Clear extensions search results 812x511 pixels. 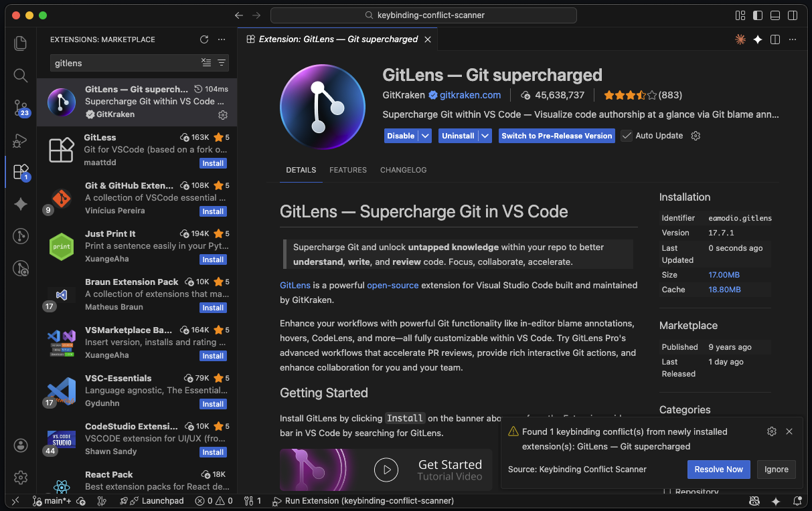click(206, 62)
